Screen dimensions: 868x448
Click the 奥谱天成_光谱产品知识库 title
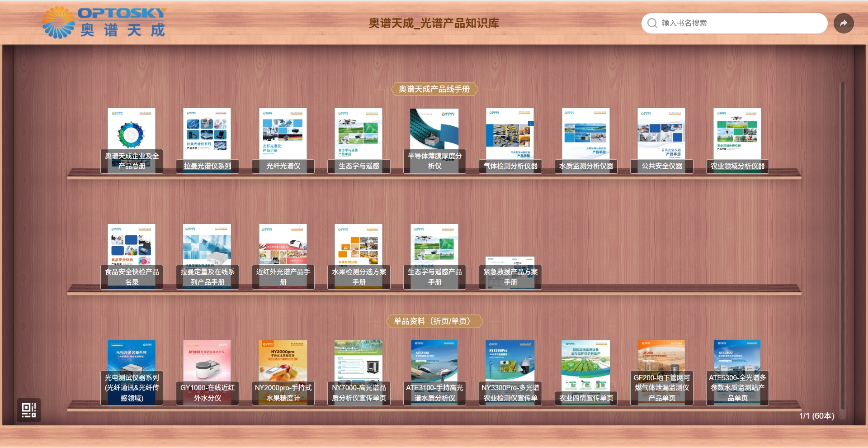pyautogui.click(x=434, y=23)
